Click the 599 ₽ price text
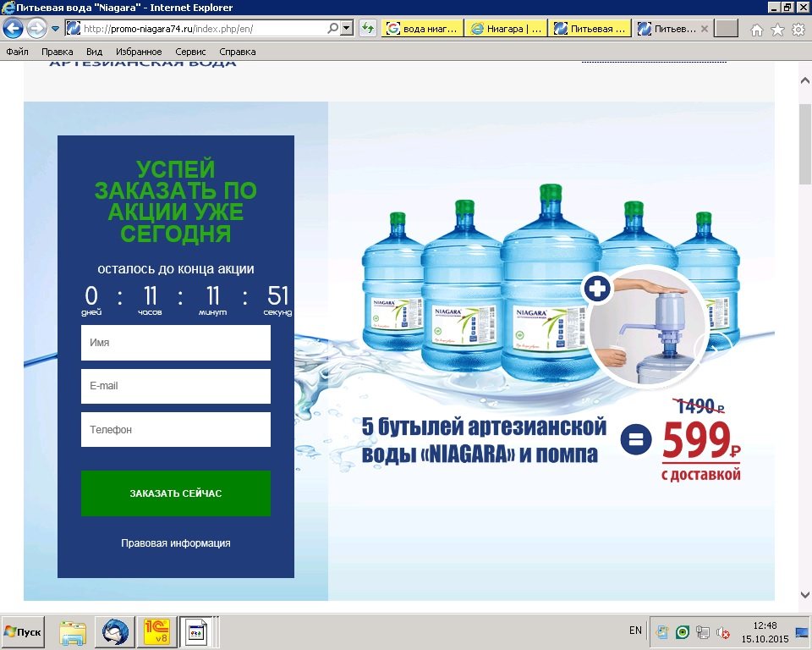 click(701, 440)
